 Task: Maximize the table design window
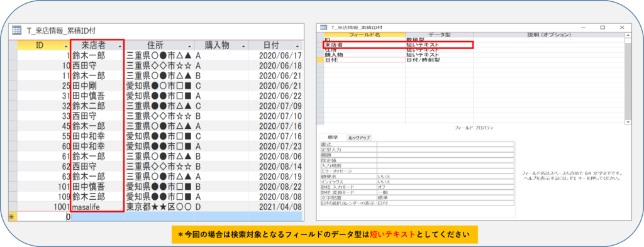tap(602, 27)
